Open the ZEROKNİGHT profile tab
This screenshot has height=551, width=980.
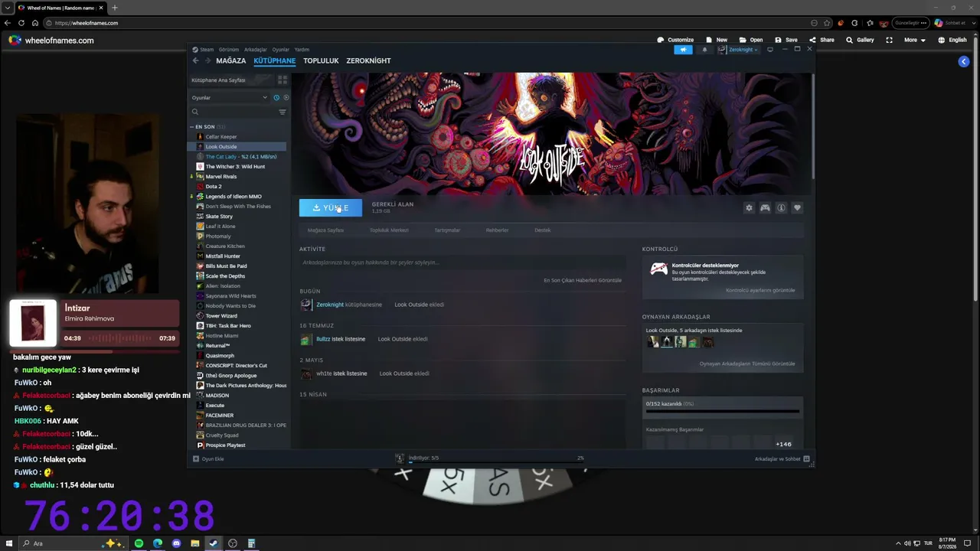(368, 60)
